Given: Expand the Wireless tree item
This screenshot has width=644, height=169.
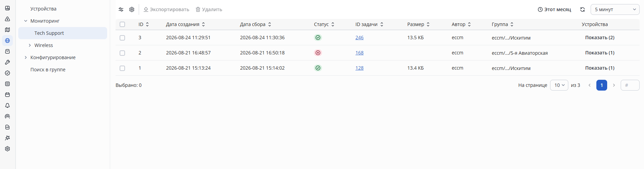Looking at the screenshot, I should pos(30,45).
